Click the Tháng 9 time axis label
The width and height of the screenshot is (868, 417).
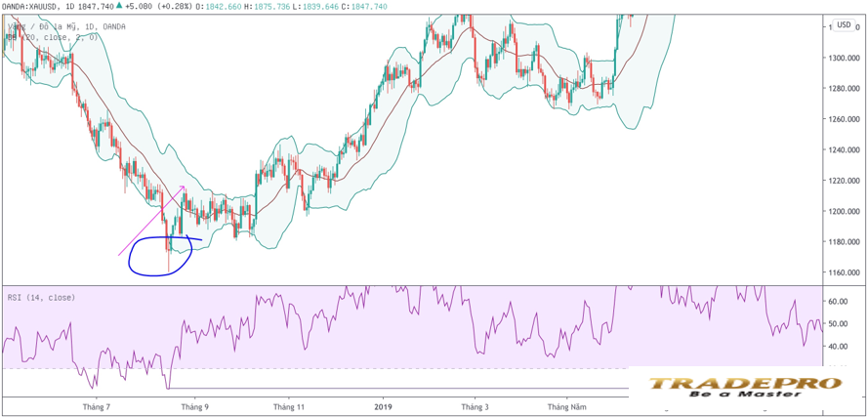(195, 407)
